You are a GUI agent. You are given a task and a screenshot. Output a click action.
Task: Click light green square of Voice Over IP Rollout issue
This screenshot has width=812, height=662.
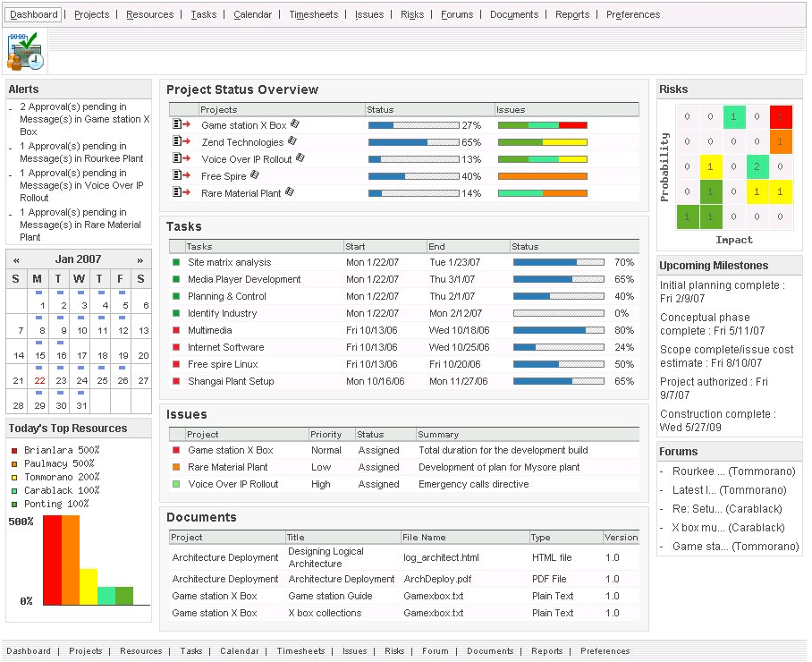[x=176, y=484]
